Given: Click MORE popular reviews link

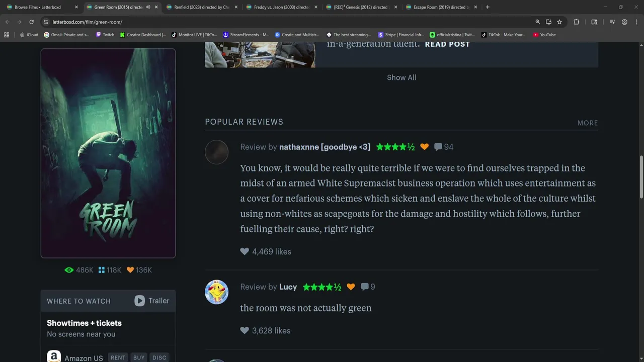Looking at the screenshot, I should point(588,123).
